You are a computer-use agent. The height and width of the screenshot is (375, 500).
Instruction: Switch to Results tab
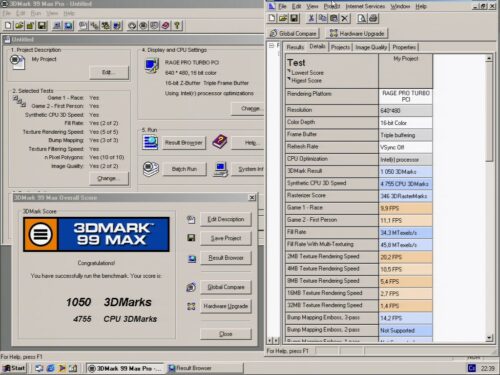295,47
